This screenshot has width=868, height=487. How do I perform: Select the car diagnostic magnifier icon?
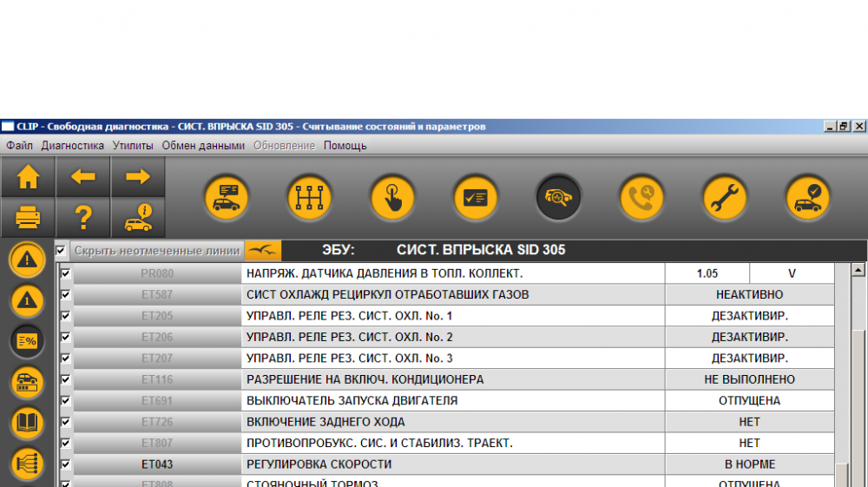click(x=558, y=198)
